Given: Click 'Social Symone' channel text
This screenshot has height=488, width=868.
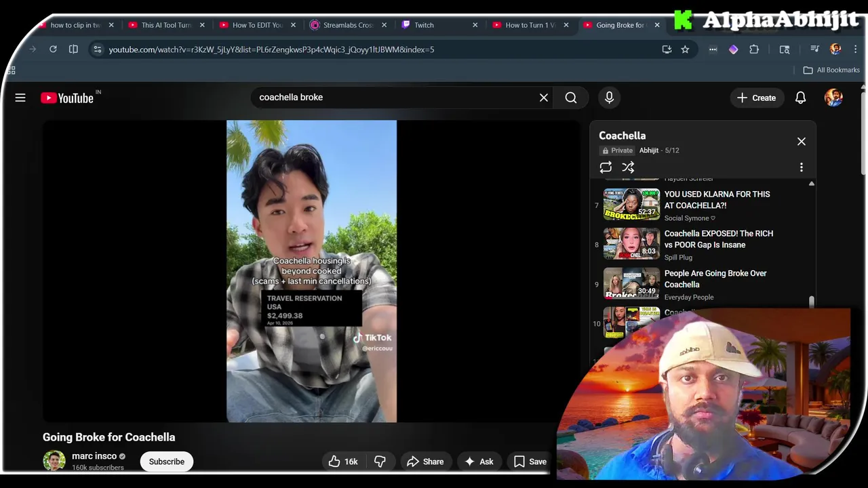Looking at the screenshot, I should 690,218.
